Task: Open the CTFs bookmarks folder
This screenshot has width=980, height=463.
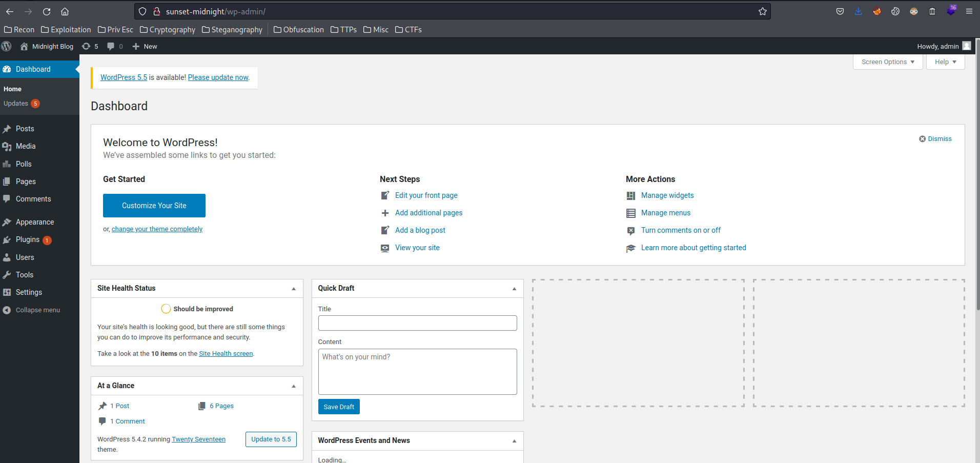Action: click(x=409, y=30)
